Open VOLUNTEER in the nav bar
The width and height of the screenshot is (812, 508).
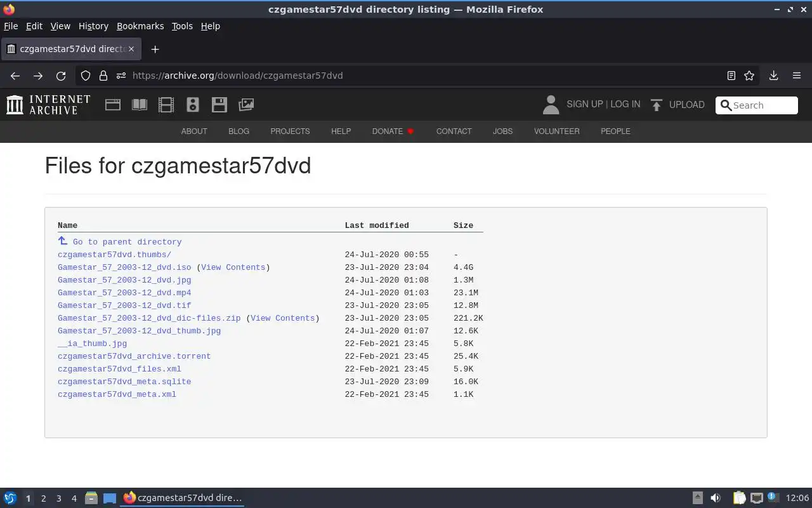[556, 131]
